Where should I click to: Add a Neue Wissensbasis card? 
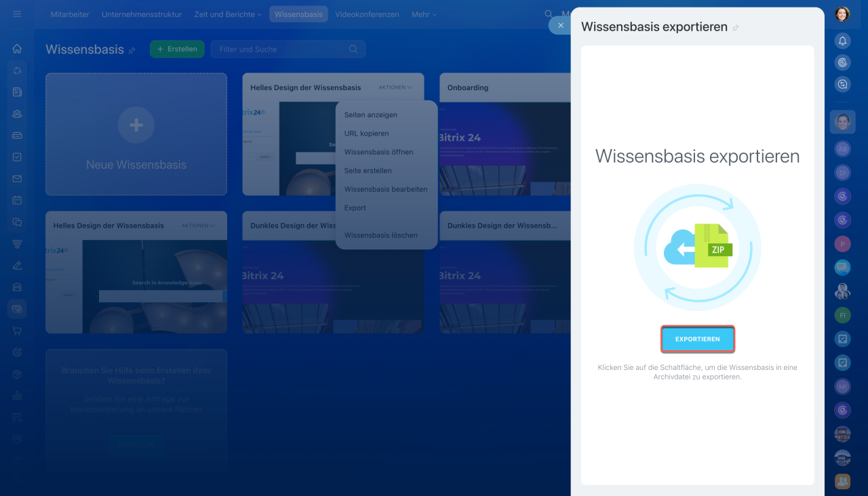click(136, 134)
